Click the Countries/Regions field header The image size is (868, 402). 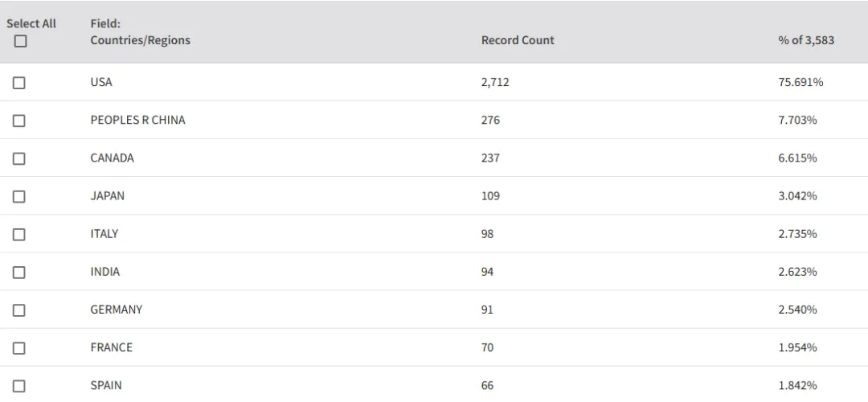[x=140, y=40]
